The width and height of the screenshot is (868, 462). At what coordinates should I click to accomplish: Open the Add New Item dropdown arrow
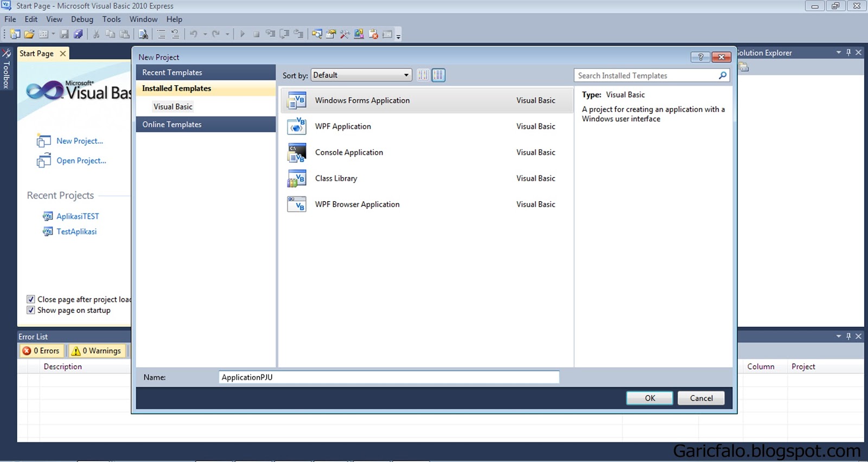coord(53,34)
